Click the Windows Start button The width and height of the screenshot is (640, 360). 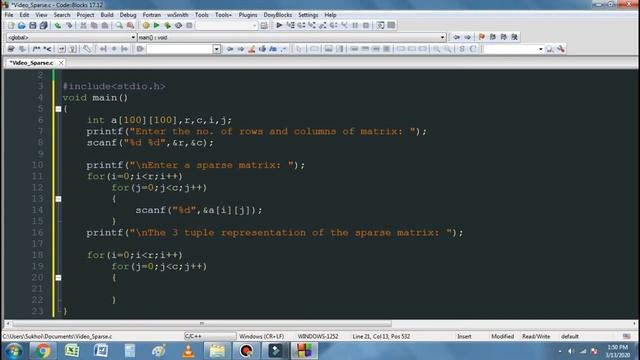(x=14, y=351)
